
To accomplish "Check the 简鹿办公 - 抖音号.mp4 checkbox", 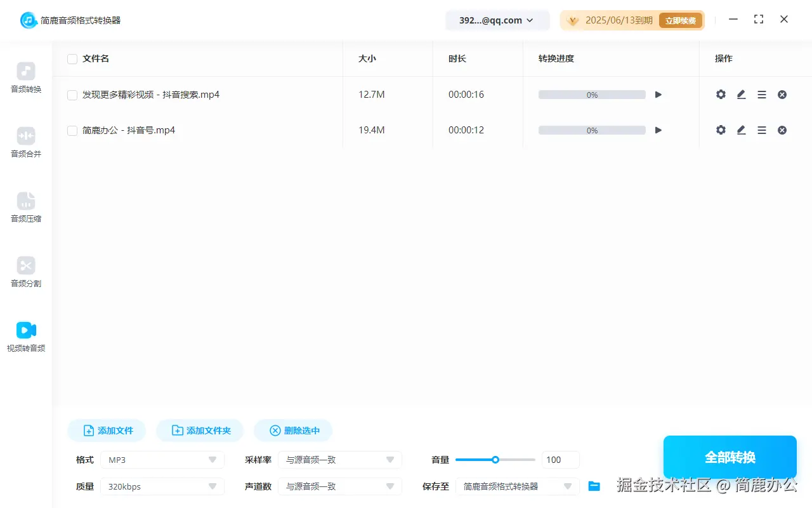I will 72,131.
